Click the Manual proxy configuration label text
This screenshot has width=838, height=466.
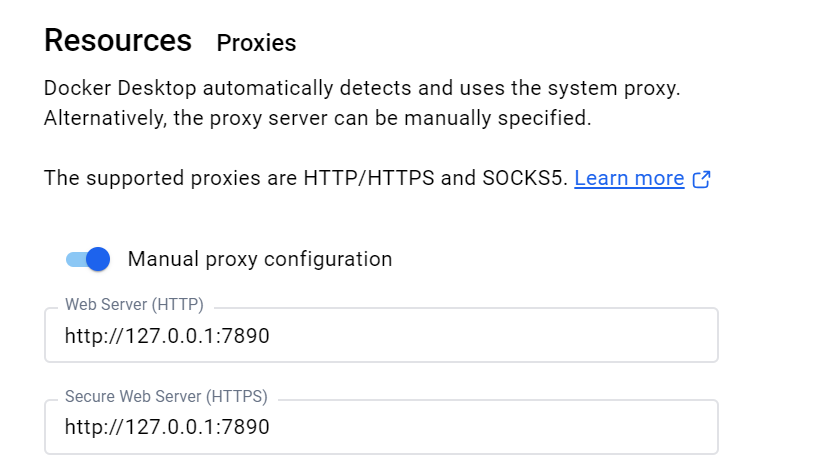tap(260, 259)
